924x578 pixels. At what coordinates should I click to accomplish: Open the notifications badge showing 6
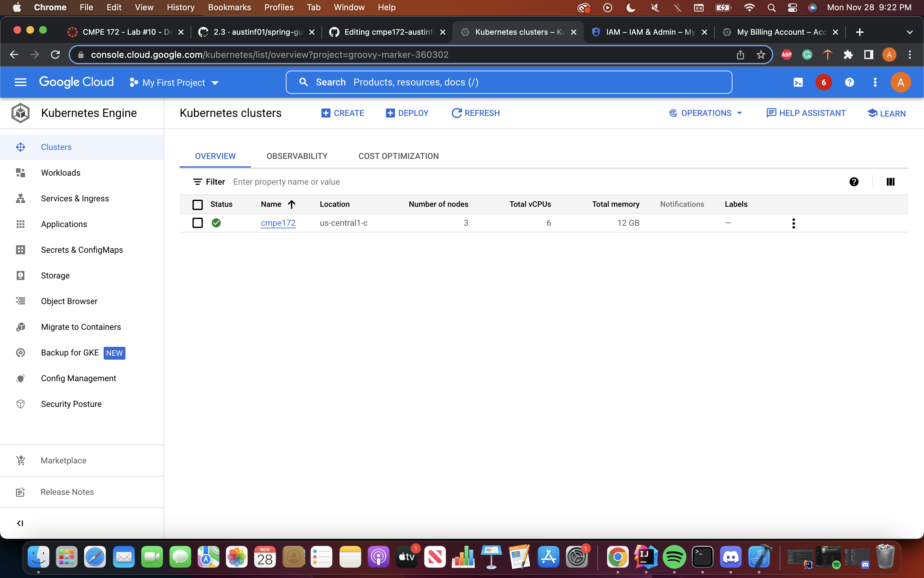(x=824, y=82)
